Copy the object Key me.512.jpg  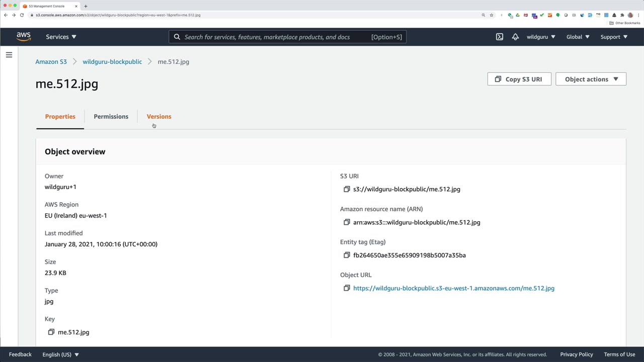pyautogui.click(x=51, y=332)
